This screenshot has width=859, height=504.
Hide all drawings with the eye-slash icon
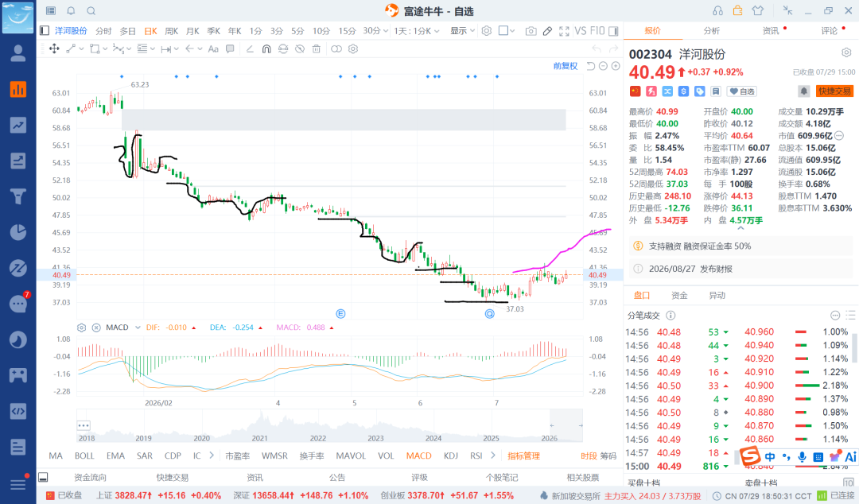pos(300,48)
